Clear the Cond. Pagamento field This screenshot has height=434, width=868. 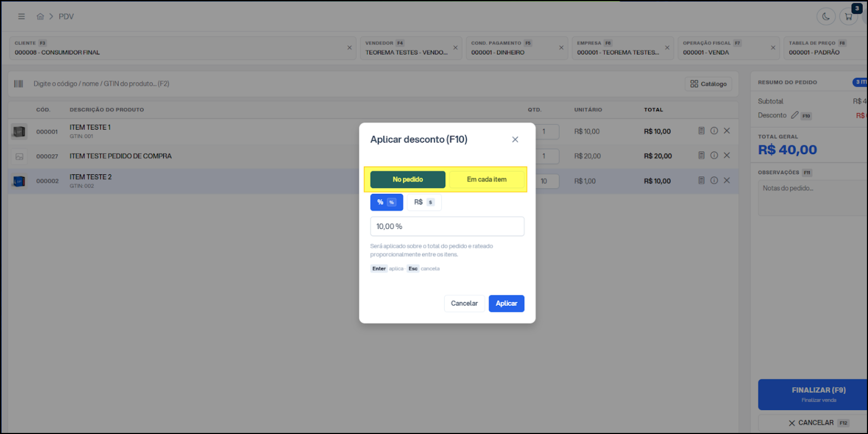pos(561,48)
